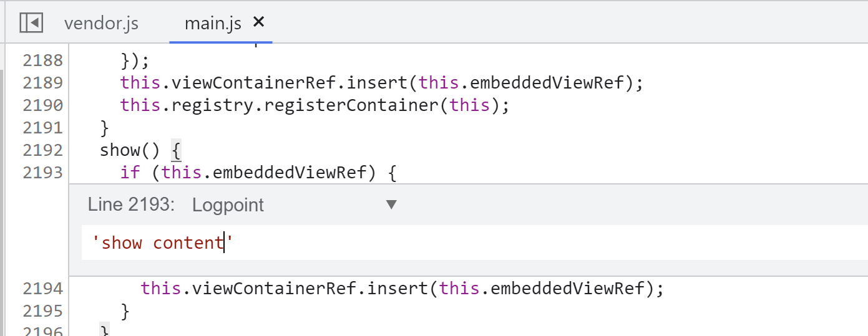The width and height of the screenshot is (868, 336).
Task: Toggle breakpoint at line number 2189
Action: click(42, 83)
